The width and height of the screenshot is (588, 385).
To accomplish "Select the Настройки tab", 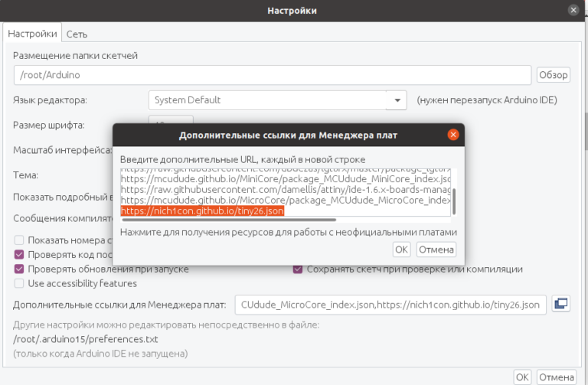I will pos(32,34).
